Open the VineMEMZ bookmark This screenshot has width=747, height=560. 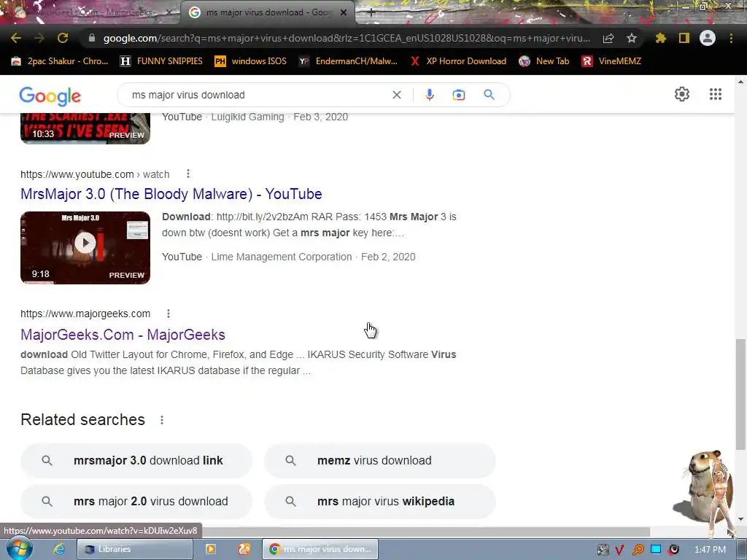[x=612, y=61]
